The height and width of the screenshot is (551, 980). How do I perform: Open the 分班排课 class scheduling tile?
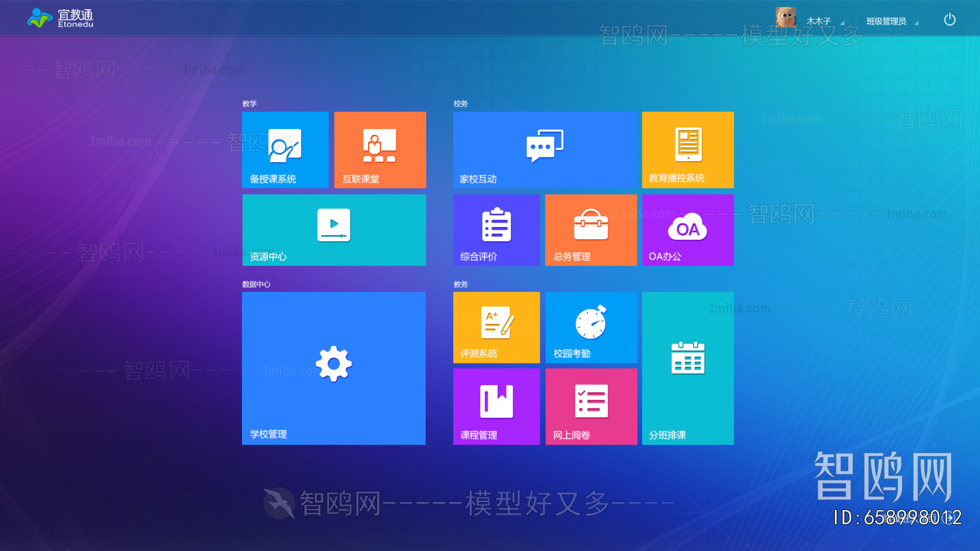tap(688, 367)
